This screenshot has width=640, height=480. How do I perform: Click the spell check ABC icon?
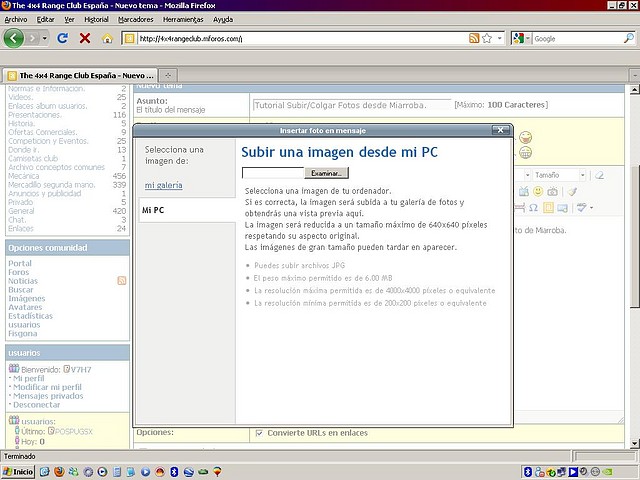(581, 208)
